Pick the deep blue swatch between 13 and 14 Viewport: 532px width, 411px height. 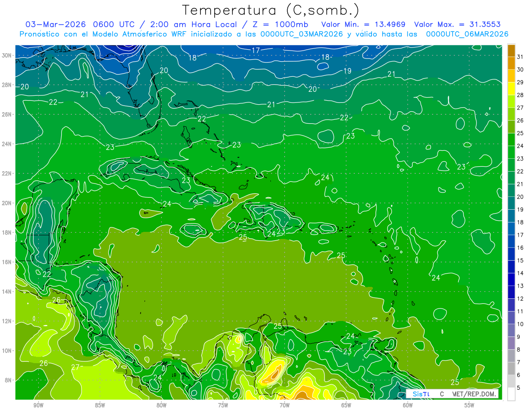(511, 279)
